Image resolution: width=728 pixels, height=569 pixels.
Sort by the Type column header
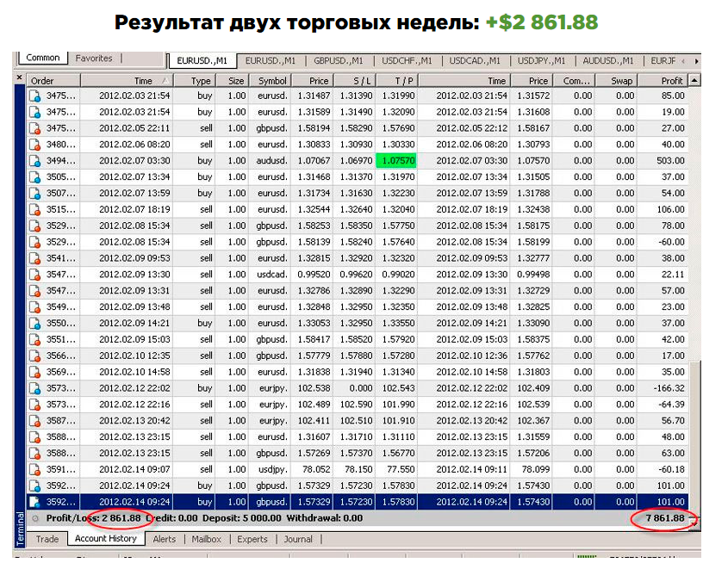pos(195,81)
